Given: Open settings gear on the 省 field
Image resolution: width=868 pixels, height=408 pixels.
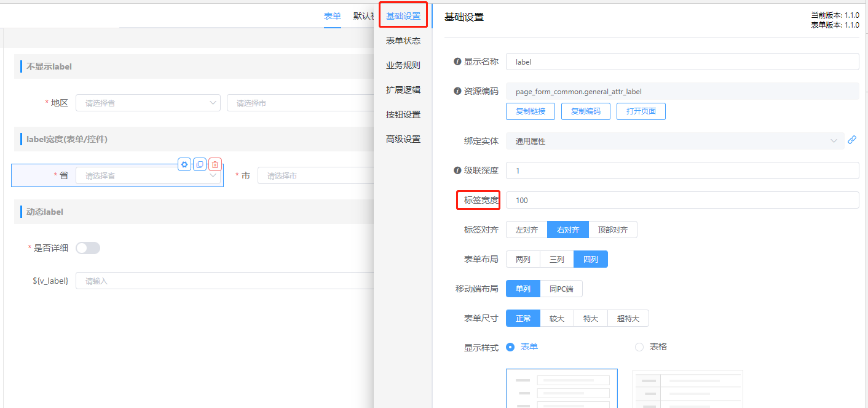Looking at the screenshot, I should point(184,164).
